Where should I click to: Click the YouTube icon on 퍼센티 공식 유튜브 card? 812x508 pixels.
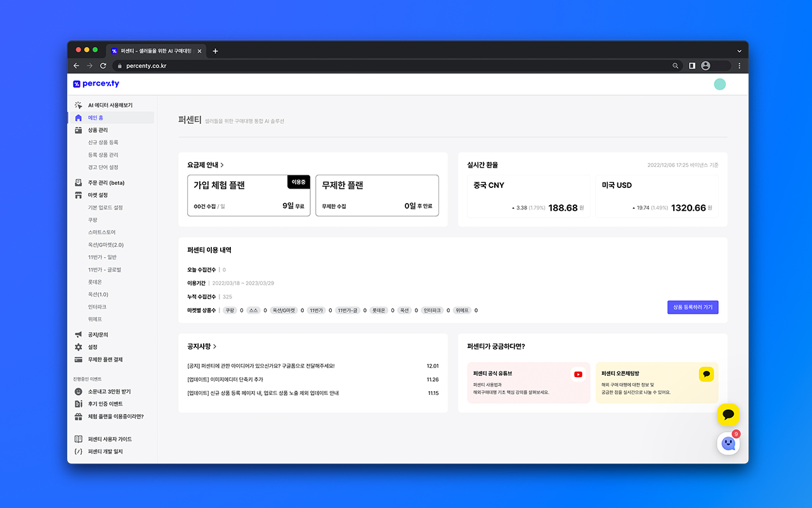[578, 374]
